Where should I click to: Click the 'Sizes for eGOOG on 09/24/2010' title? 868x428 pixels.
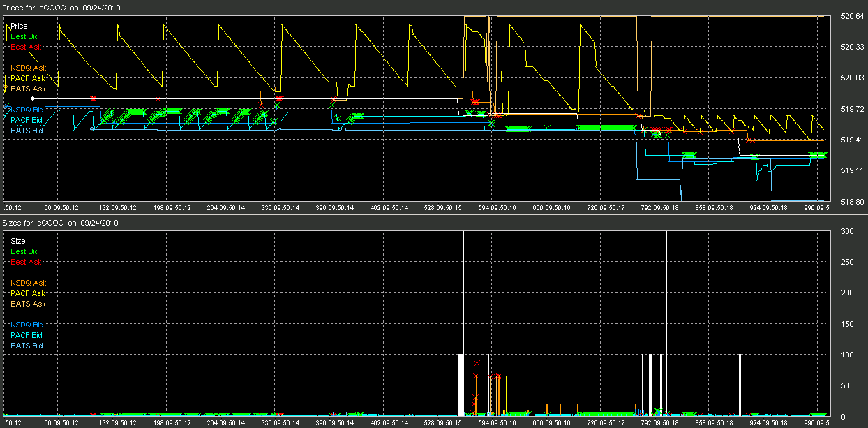pyautogui.click(x=61, y=223)
